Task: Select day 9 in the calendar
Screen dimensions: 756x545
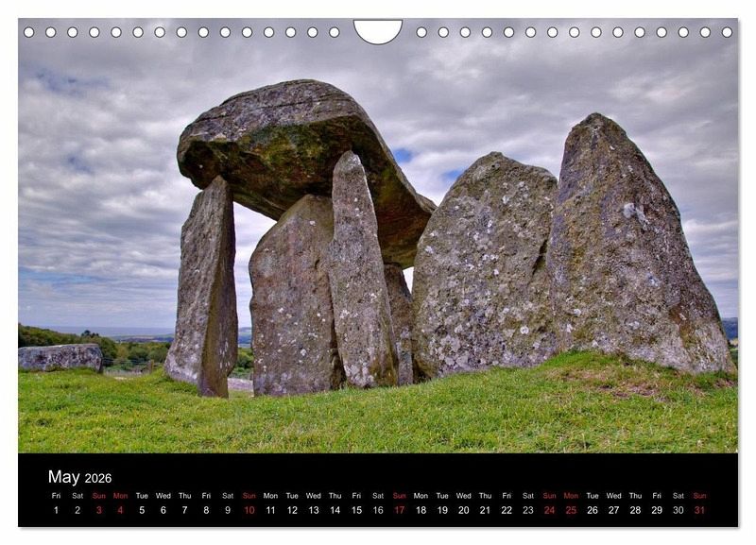Action: coord(228,510)
